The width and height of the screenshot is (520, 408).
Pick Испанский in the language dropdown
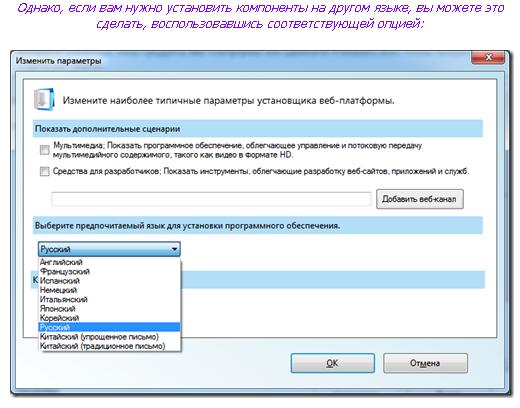110,281
